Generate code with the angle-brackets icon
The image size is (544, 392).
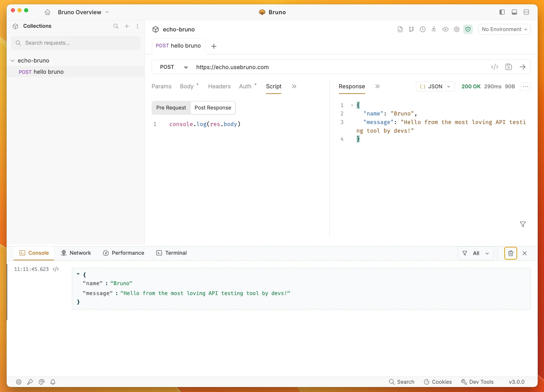coord(495,67)
